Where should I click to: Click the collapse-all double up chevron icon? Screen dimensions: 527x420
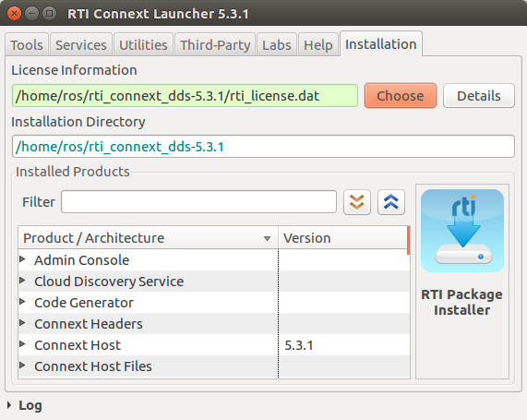[x=391, y=202]
